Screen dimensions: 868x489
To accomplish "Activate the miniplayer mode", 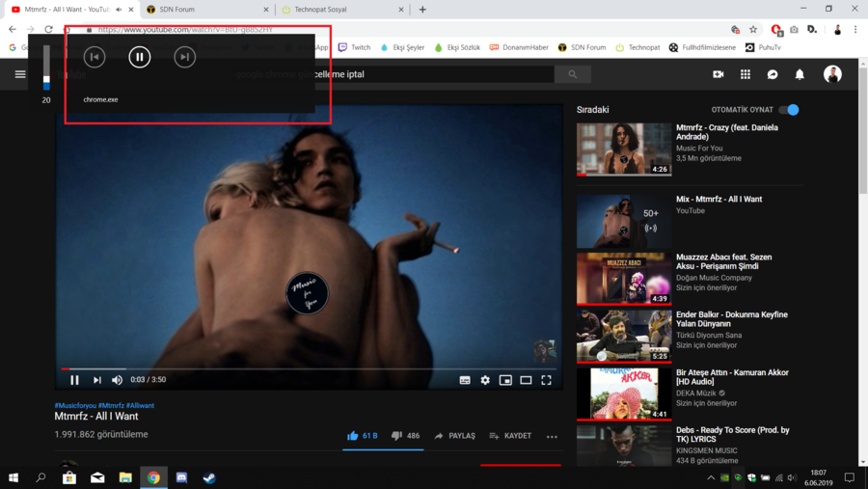I will 505,380.
